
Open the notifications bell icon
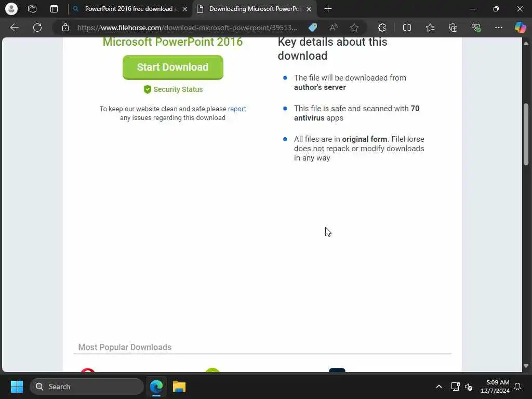point(518,387)
